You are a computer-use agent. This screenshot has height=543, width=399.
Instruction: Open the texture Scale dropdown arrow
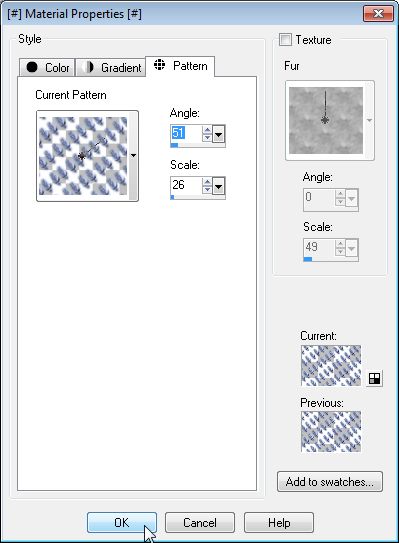(352, 248)
